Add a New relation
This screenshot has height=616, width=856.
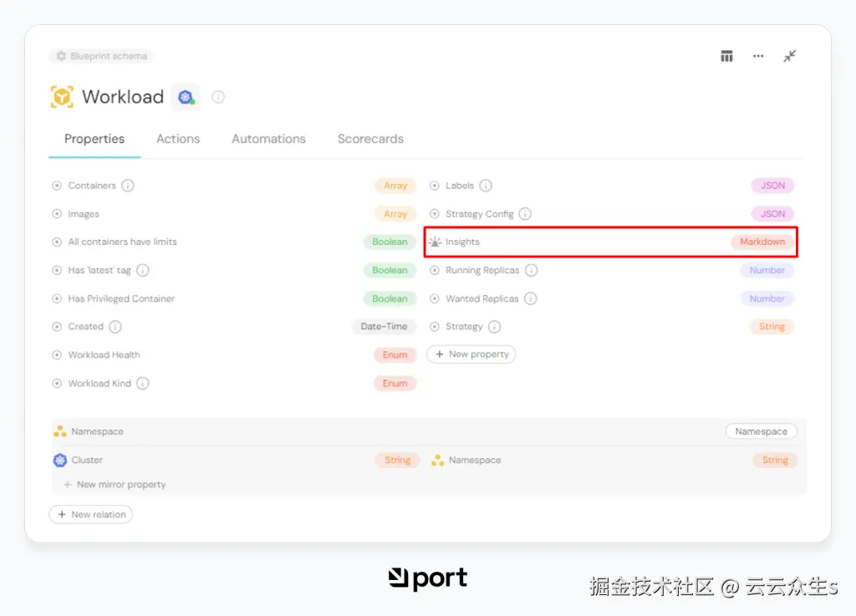click(x=90, y=515)
